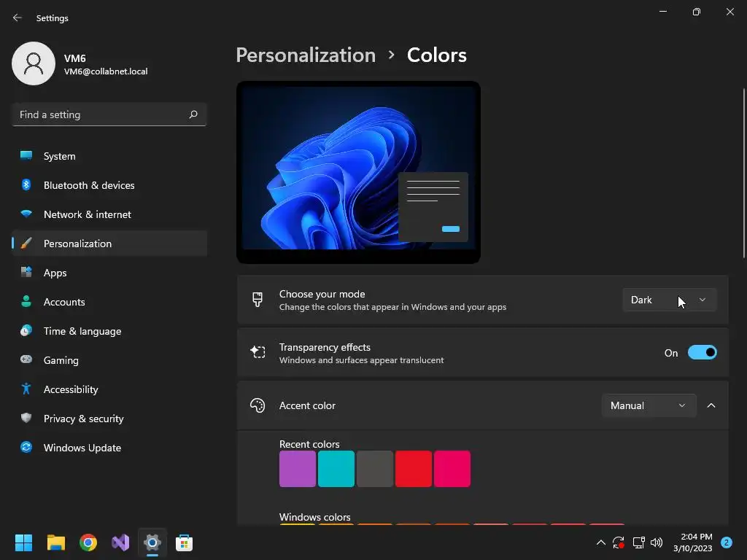Screen dimensions: 747x560
Task: Click the Personalization paintbrush icon
Action: coord(26,244)
